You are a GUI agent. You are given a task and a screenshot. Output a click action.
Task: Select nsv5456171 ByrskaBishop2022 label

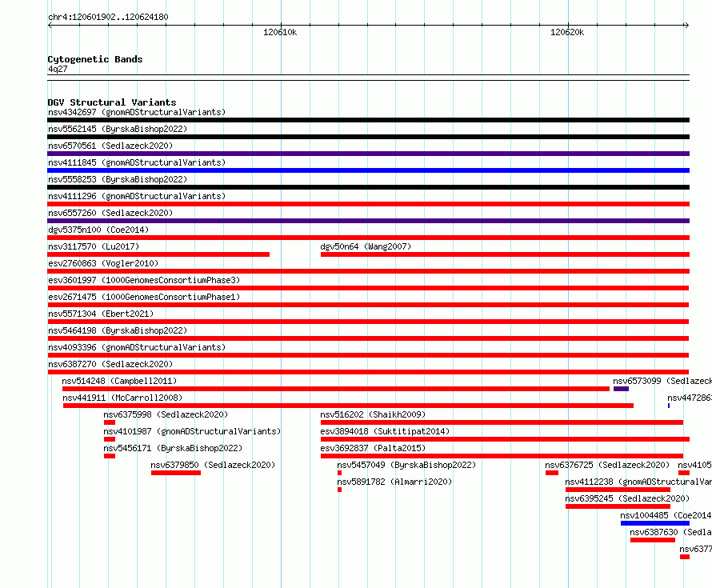tap(173, 448)
